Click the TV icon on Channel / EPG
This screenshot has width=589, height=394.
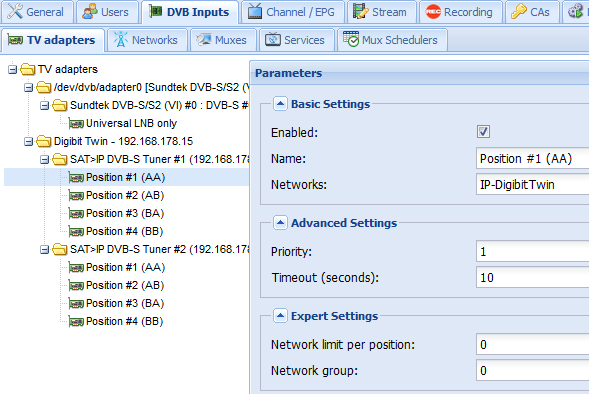click(255, 12)
